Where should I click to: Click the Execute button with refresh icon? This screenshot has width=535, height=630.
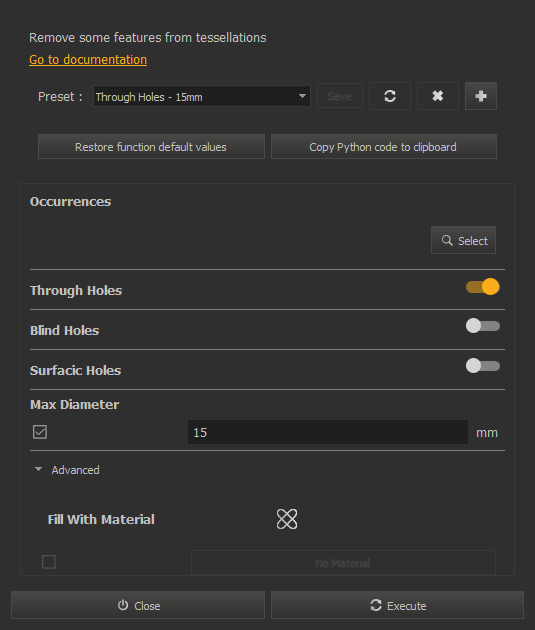398,605
